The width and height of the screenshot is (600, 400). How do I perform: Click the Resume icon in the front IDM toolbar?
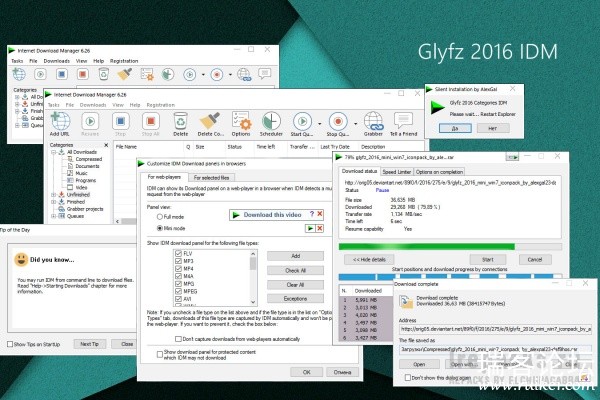(x=90, y=122)
